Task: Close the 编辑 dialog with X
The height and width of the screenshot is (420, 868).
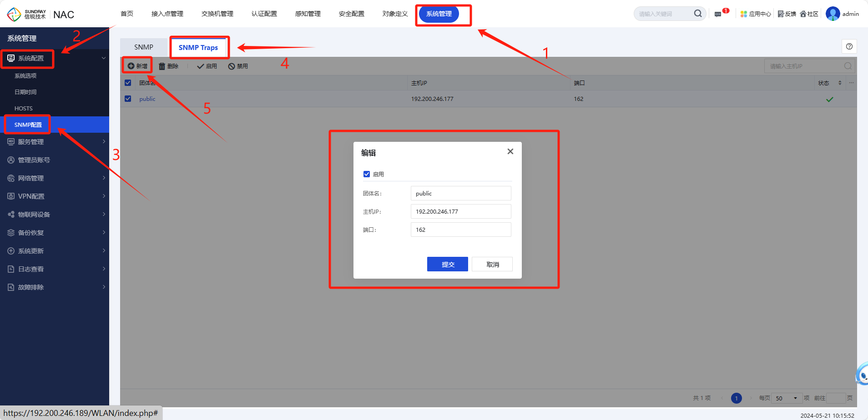Action: [510, 151]
